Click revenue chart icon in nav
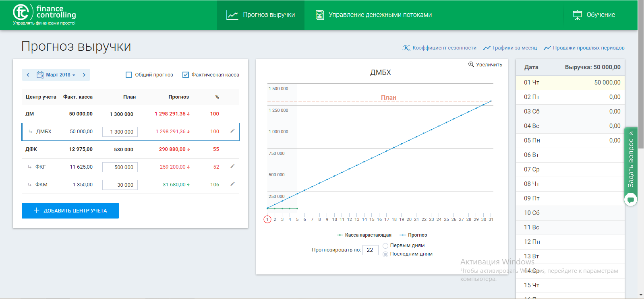Viewport: 644px width, 299px height. 232,15
